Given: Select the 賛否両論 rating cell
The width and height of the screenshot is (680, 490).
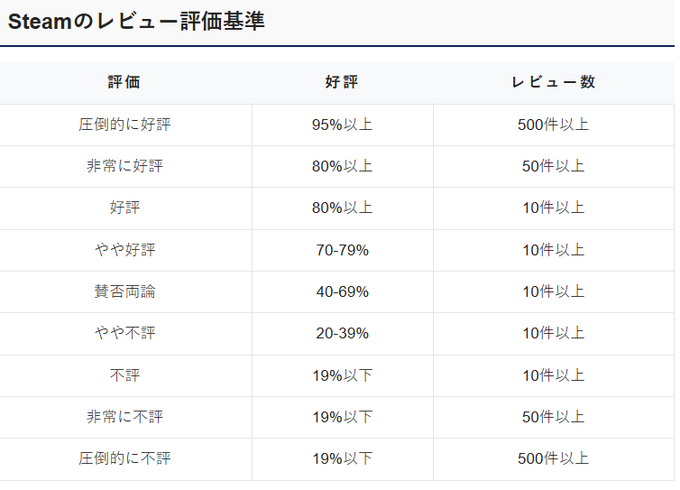Looking at the screenshot, I should [125, 292].
